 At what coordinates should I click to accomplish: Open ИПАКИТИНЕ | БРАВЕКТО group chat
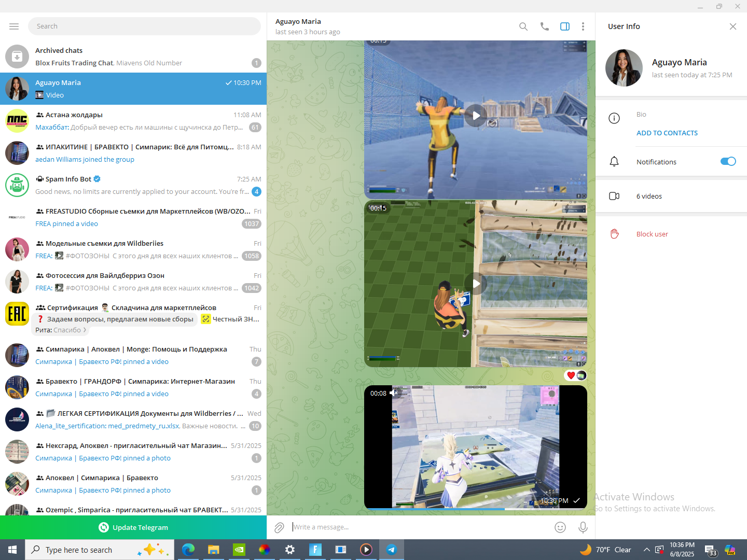tap(133, 153)
